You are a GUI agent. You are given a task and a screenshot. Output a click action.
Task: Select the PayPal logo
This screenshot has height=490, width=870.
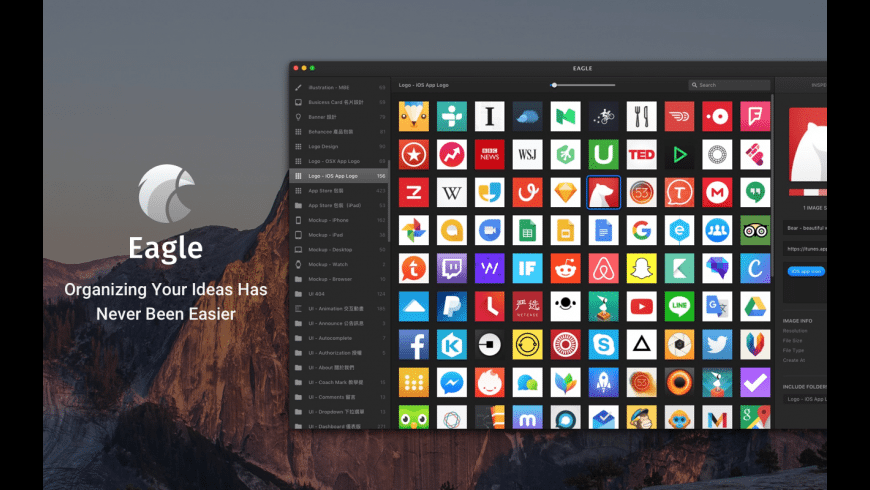click(x=452, y=306)
